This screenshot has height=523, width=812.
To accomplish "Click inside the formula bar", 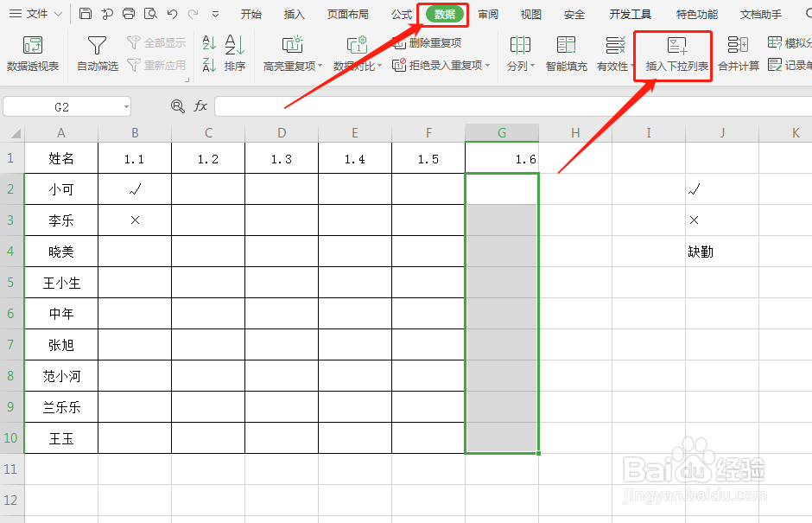I will pyautogui.click(x=513, y=107).
